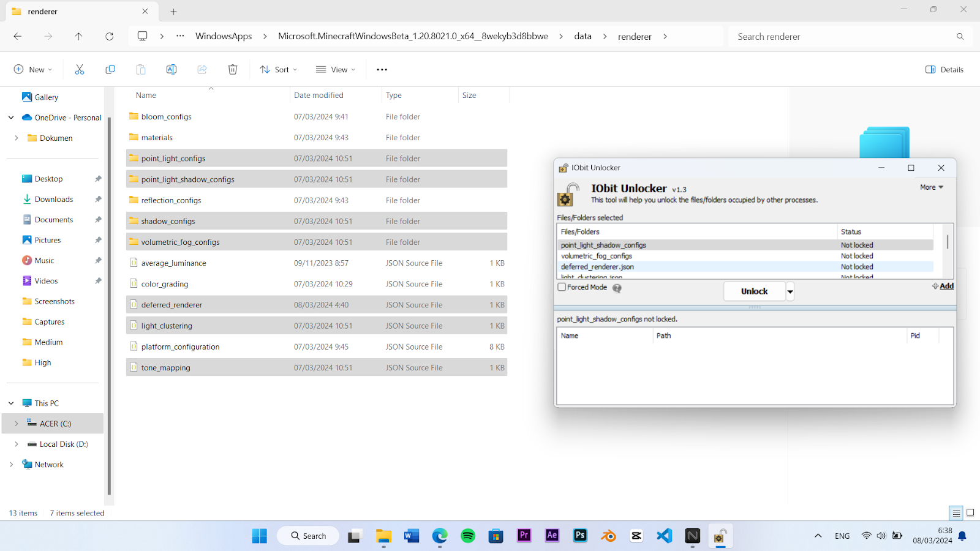Go back with the Back arrow
Viewport: 980px width, 551px height.
click(18, 37)
